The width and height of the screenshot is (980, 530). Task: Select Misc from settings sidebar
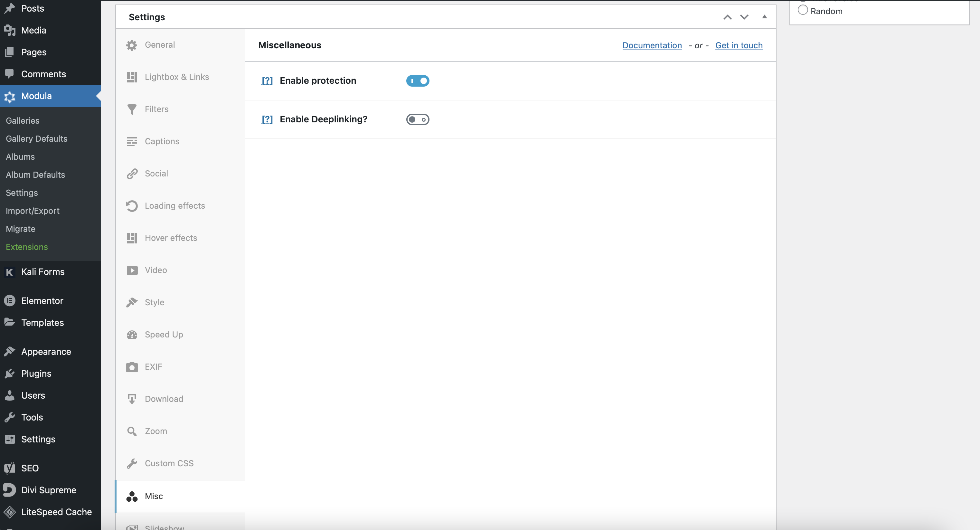180,496
